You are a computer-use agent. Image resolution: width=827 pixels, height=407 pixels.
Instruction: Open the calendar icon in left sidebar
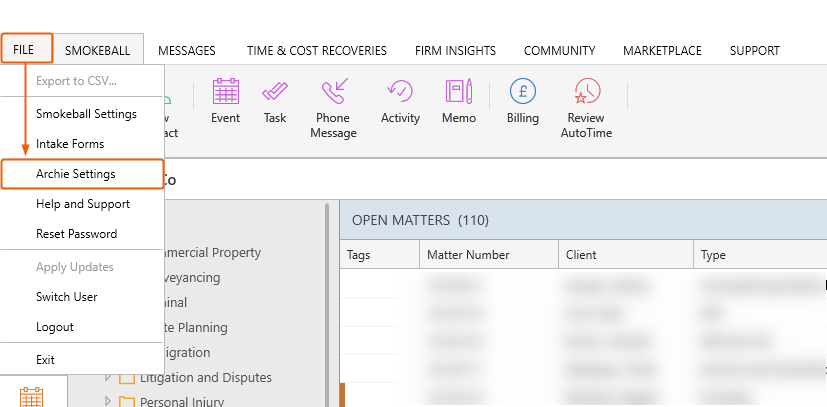[31, 396]
